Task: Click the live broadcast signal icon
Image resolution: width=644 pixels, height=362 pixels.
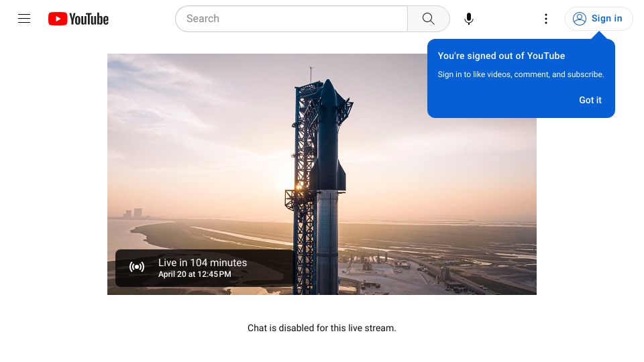Action: 137,267
